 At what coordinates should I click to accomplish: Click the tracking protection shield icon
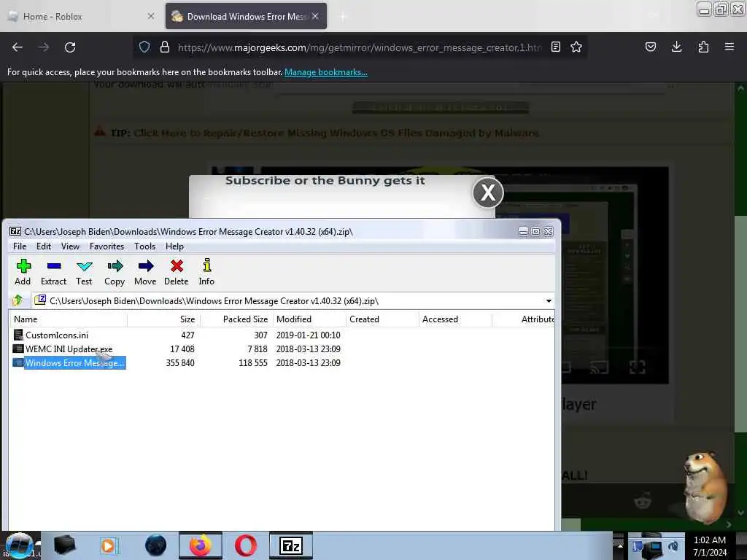point(144,47)
